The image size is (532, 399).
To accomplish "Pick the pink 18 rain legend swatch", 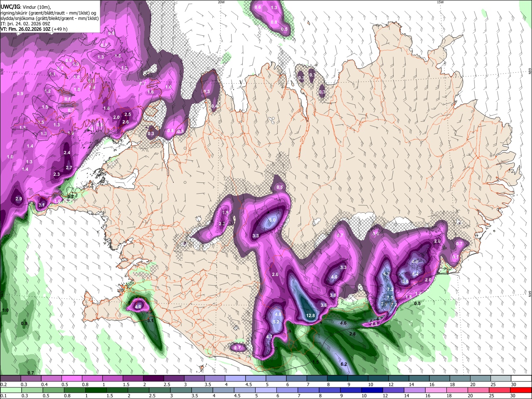I will [x=457, y=390].
